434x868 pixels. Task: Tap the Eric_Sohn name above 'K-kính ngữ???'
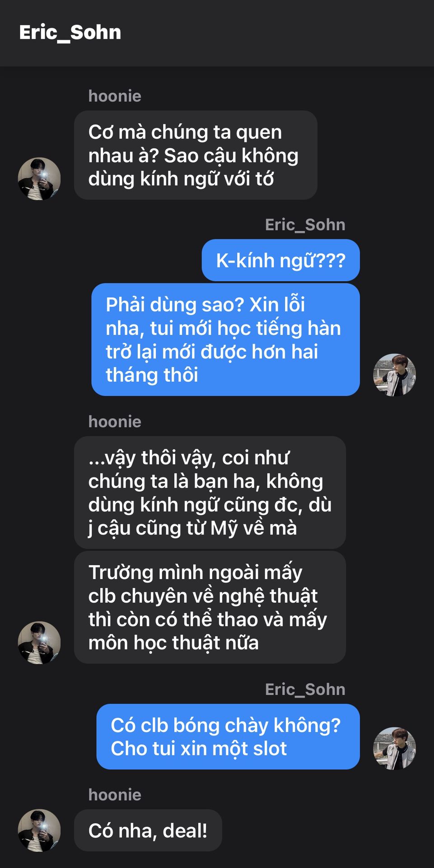pos(305,225)
